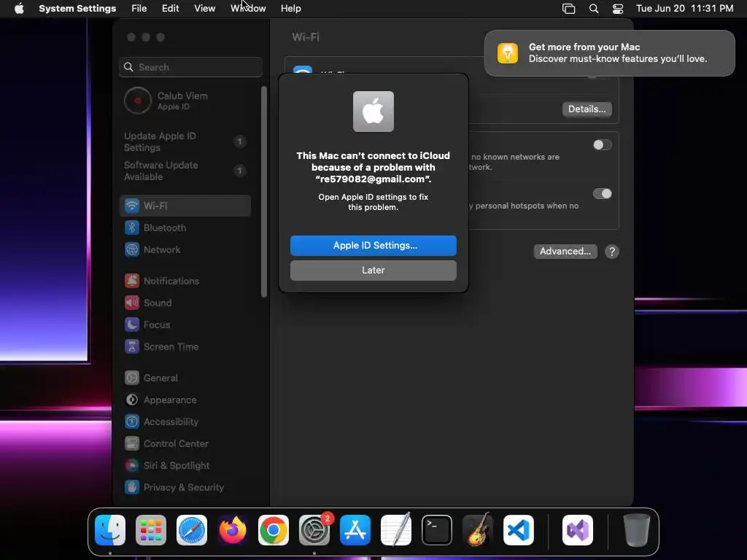Open Privacy & Security hand icon
This screenshot has width=747, height=560.
tap(132, 488)
